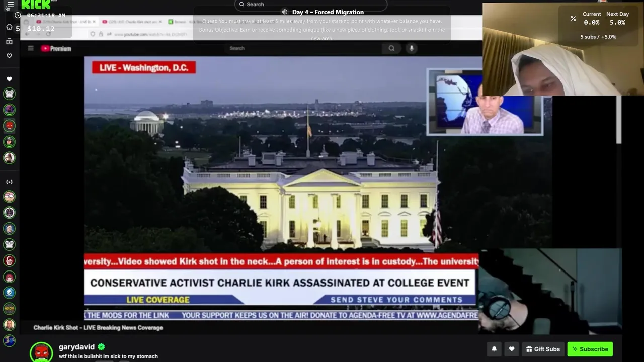The image size is (644, 362).
Task: Switch to the first Charlie Kirk Shot browser tab
Action: tap(65, 22)
